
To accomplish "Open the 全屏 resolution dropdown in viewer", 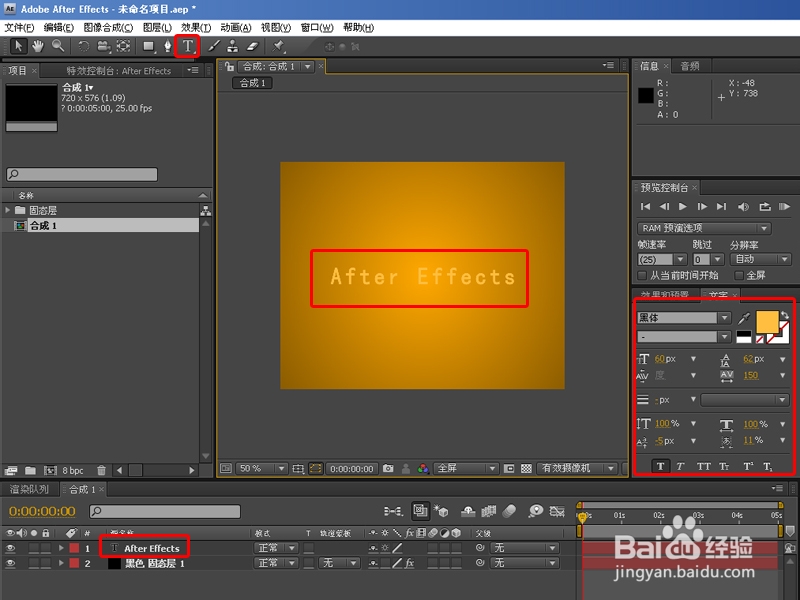I will [465, 468].
